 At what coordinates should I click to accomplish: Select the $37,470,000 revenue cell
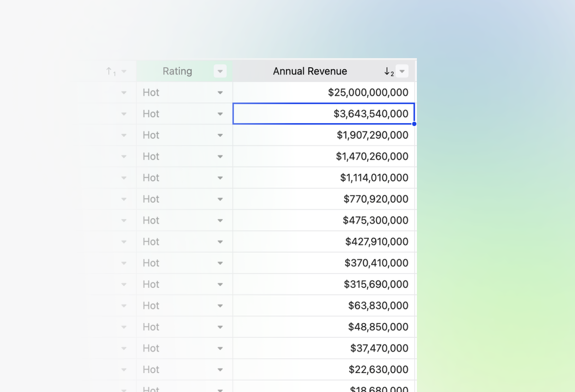coord(324,348)
